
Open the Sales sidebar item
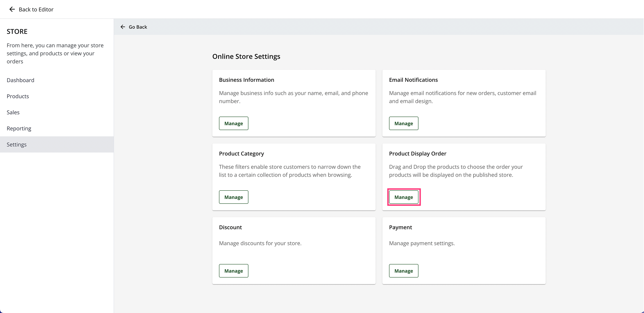pos(13,112)
